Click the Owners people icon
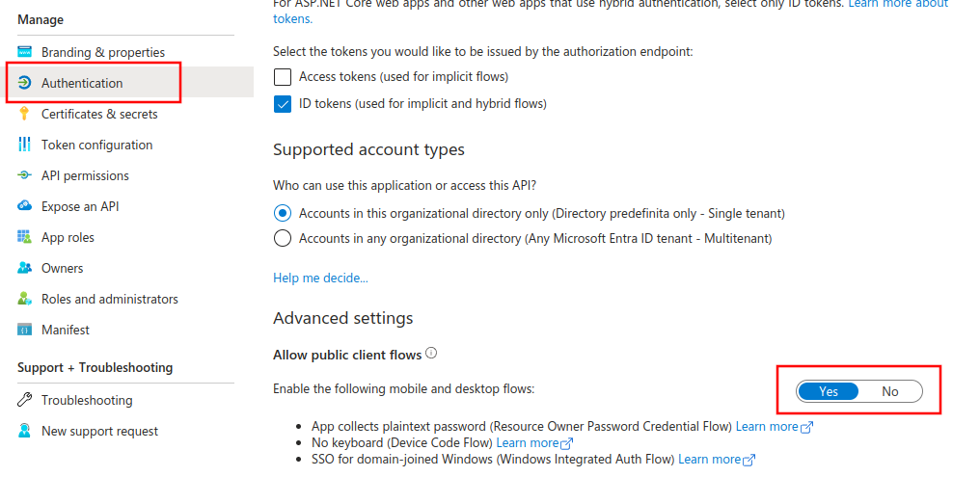 (x=24, y=268)
